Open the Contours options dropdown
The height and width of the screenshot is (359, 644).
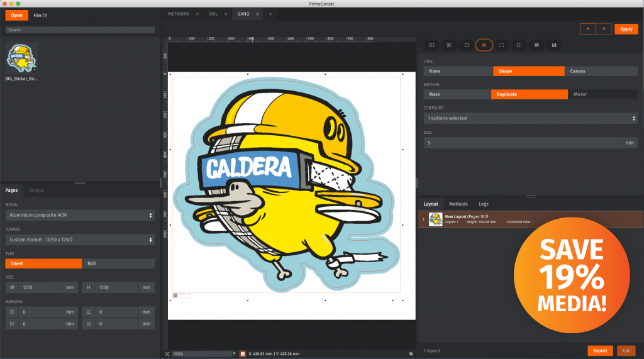pyautogui.click(x=530, y=118)
